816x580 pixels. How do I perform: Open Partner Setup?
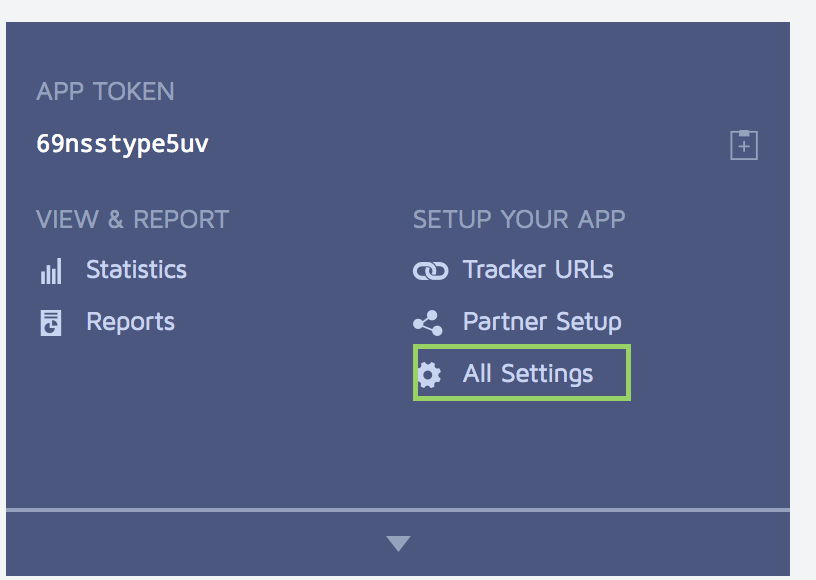point(542,322)
